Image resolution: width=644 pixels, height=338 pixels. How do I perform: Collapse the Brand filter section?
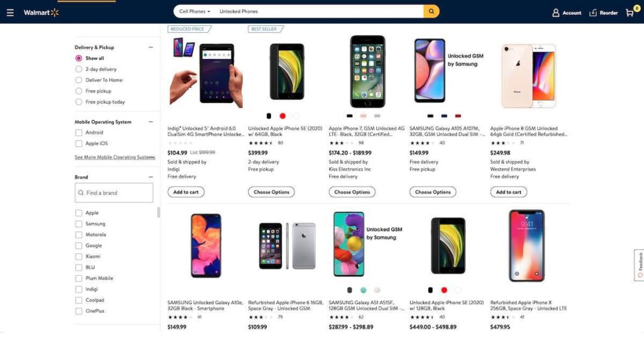pyautogui.click(x=151, y=177)
